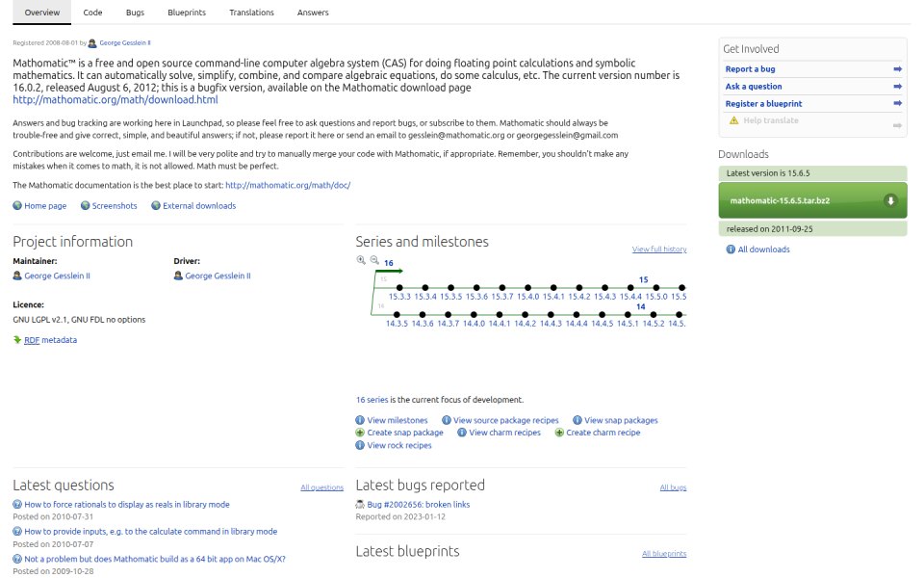Open the Ask a question link
The width and height of the screenshot is (924, 578).
(x=754, y=86)
